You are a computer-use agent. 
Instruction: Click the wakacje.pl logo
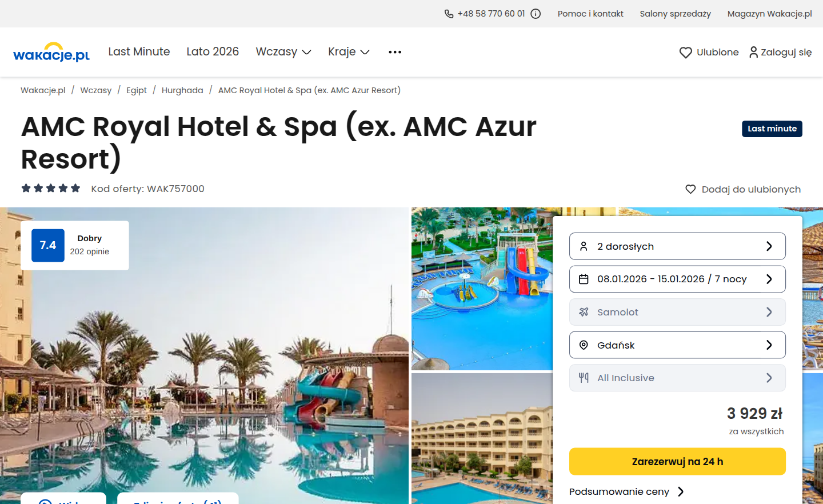(51, 52)
